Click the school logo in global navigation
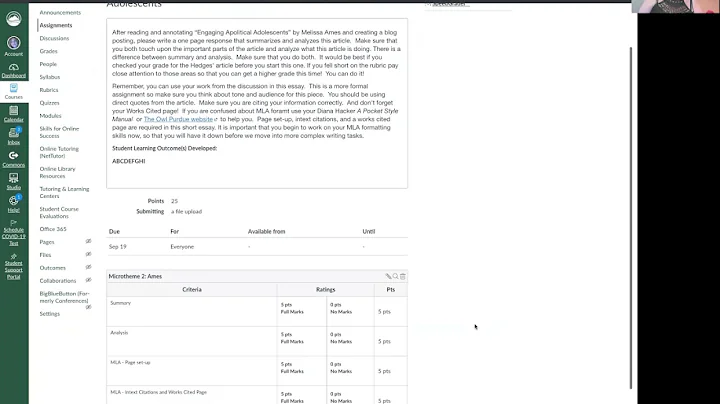The image size is (720, 404). pyautogui.click(x=14, y=18)
